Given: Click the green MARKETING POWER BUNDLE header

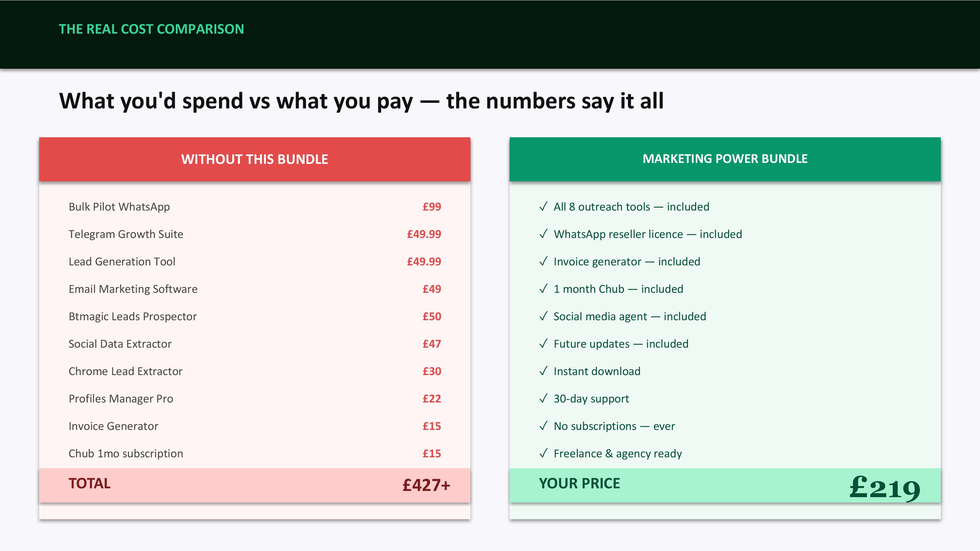Looking at the screenshot, I should (x=725, y=159).
